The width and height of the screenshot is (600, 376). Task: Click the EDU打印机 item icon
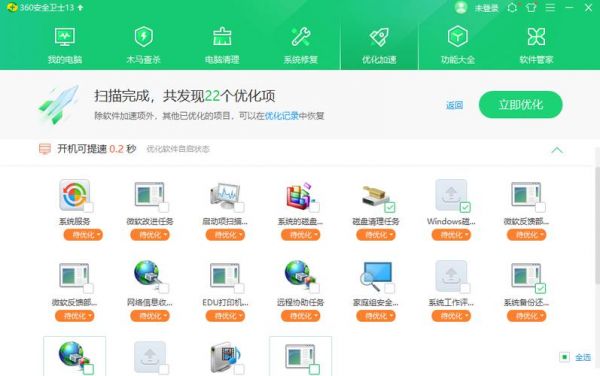pyautogui.click(x=225, y=276)
